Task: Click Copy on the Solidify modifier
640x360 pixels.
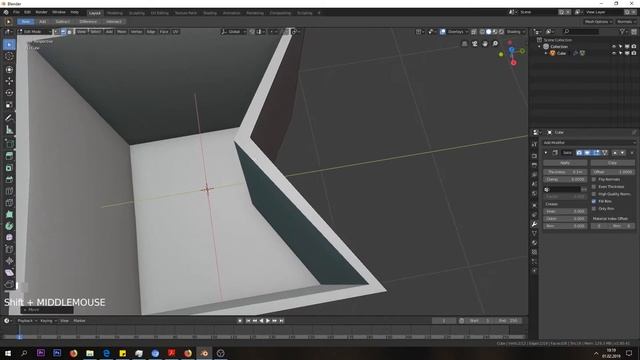Action: 612,163
